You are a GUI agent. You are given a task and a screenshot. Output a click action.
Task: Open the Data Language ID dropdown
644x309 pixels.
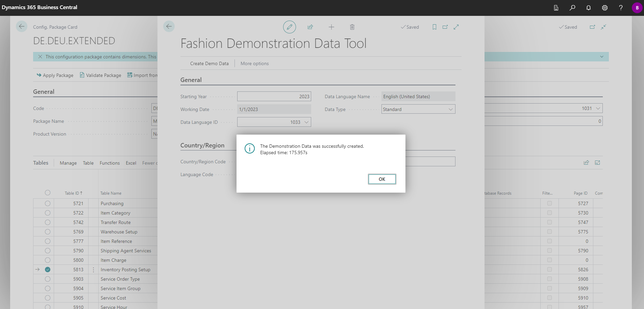pos(306,122)
